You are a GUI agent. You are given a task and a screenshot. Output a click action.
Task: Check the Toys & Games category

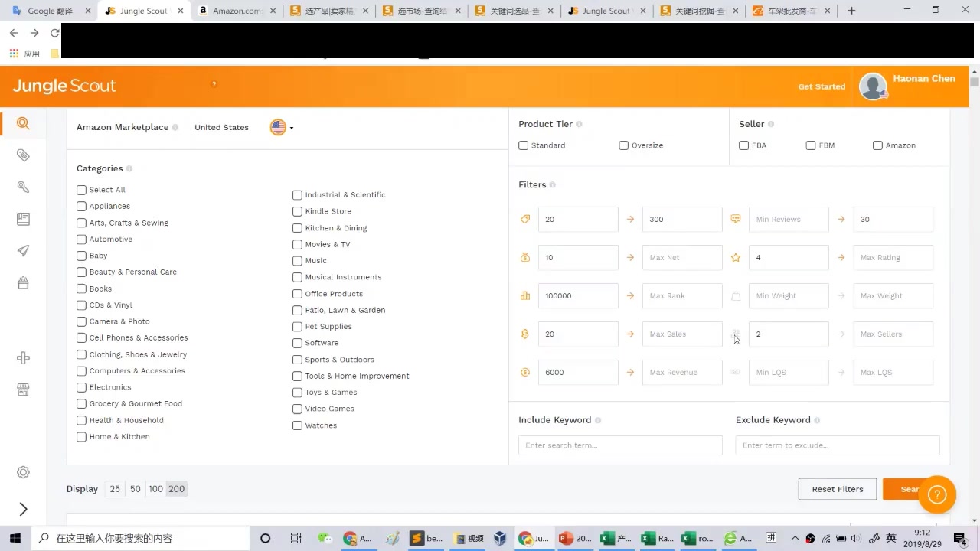297,393
